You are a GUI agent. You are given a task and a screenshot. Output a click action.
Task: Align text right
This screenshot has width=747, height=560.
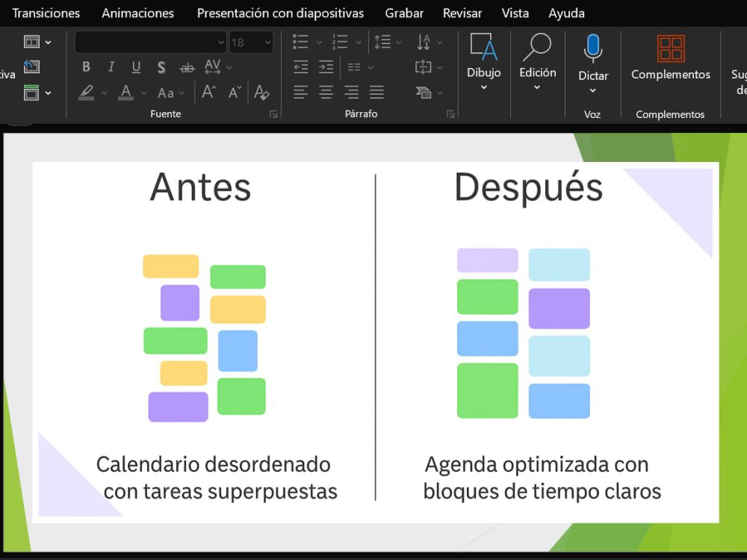[x=351, y=92]
